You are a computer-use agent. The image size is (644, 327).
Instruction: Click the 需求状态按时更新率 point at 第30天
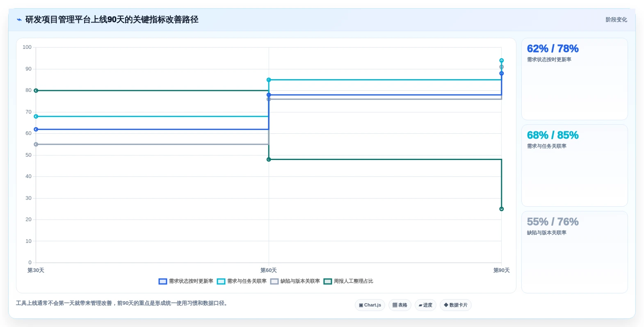tap(36, 130)
